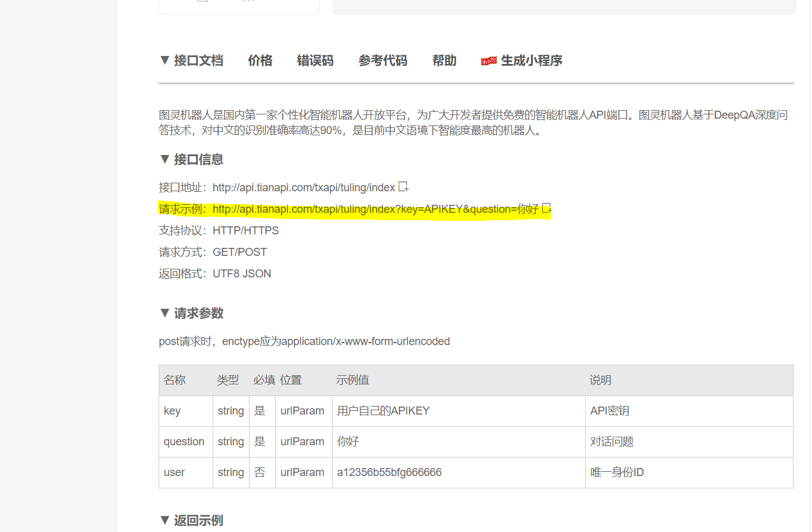Open the 错误码 tab
Viewport: 812px width, 532px height.
tap(315, 60)
